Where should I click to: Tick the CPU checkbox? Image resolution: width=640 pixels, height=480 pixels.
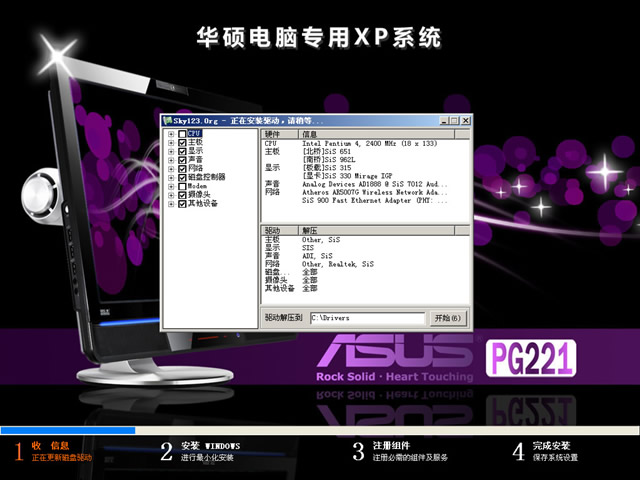[x=182, y=134]
